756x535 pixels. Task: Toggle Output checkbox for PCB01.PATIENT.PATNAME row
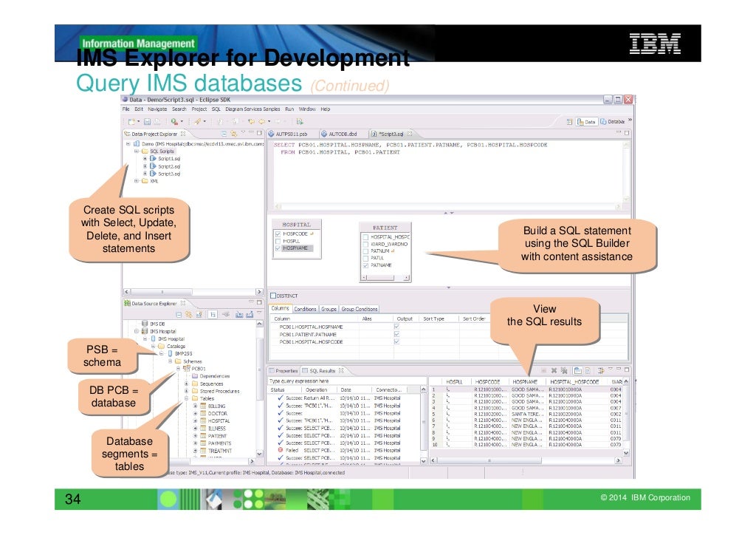pyautogui.click(x=396, y=334)
